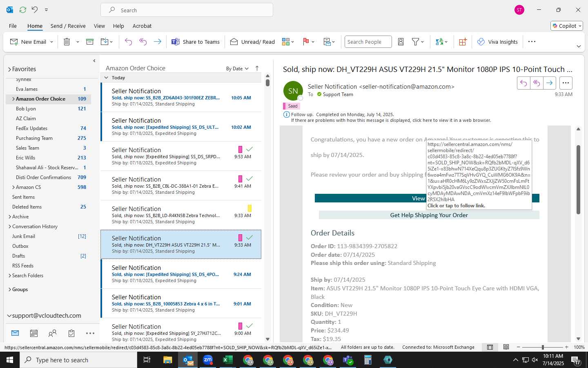Switch to Calendar in navigation bar
The image size is (588, 368).
coord(34,333)
